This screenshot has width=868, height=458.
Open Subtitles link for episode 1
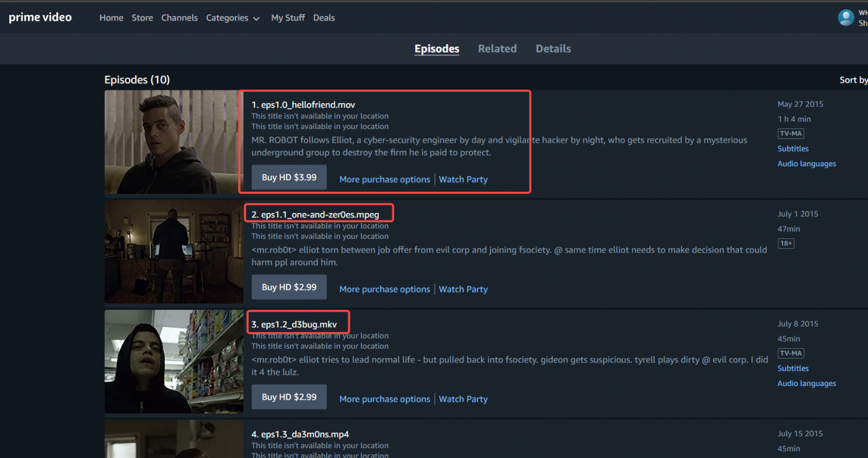click(x=793, y=149)
